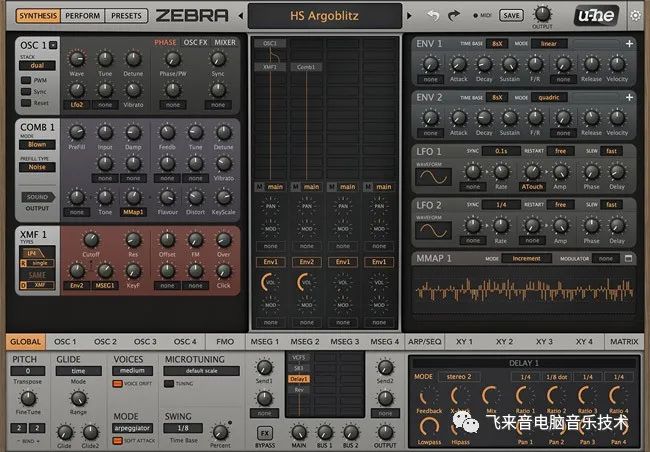Click the Glide Mode time field
This screenshot has height=452, width=650.
(x=78, y=371)
